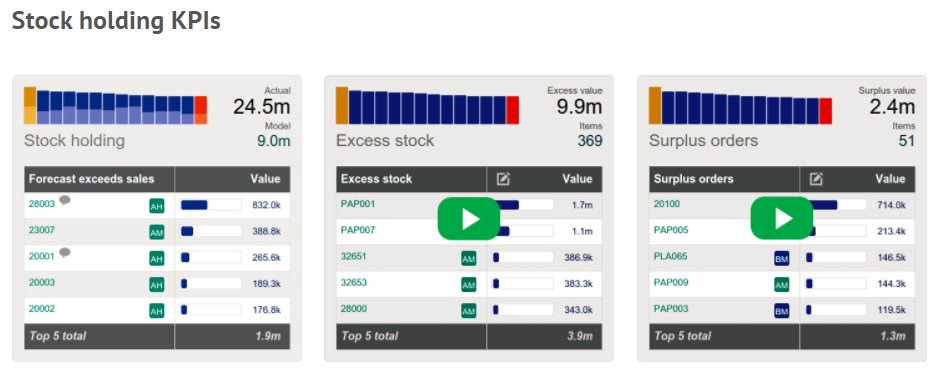Open item PAP005 link
This screenshot has height=377, width=939.
tap(671, 230)
